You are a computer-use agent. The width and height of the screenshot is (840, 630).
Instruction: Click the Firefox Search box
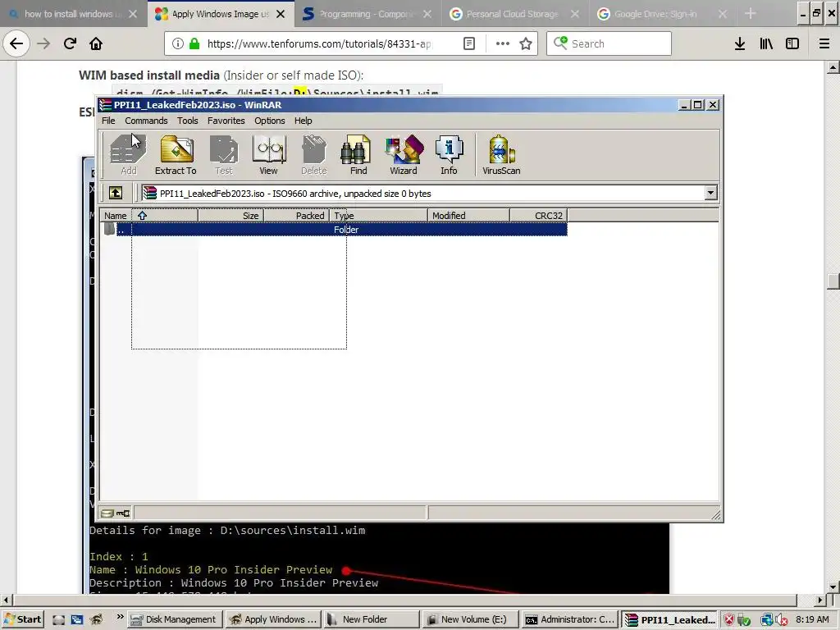coord(609,43)
